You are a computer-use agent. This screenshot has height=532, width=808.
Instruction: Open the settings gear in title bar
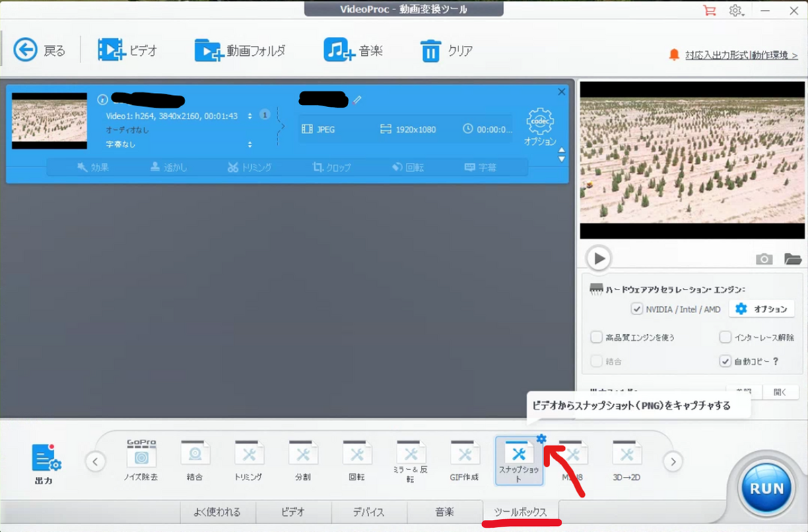(736, 10)
